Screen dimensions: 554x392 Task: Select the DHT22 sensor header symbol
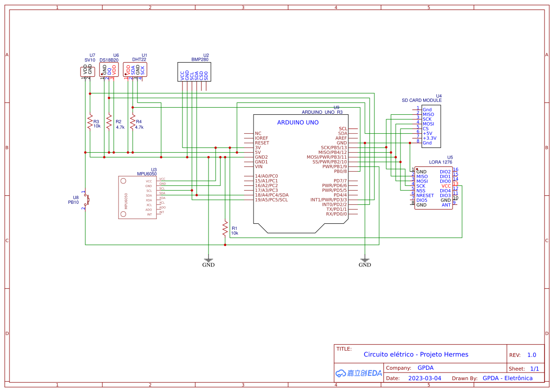click(x=135, y=70)
